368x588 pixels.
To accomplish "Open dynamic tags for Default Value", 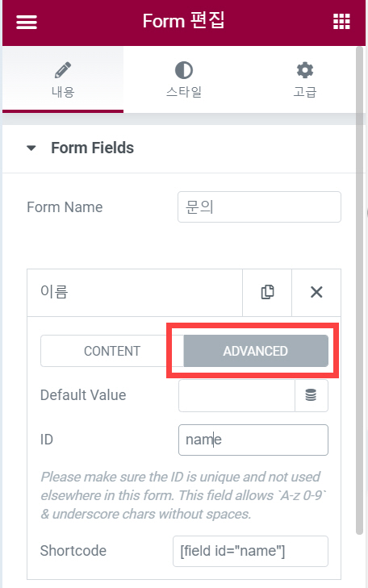I will pyautogui.click(x=311, y=395).
